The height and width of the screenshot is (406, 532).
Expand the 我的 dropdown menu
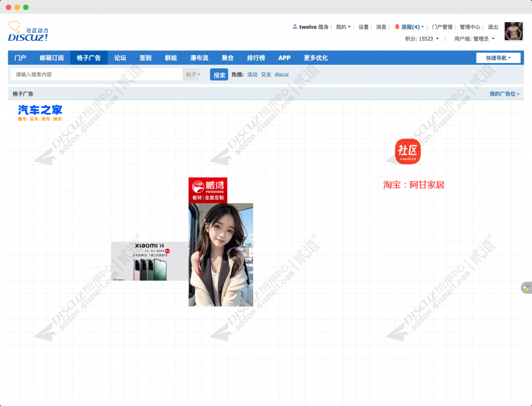(x=343, y=27)
